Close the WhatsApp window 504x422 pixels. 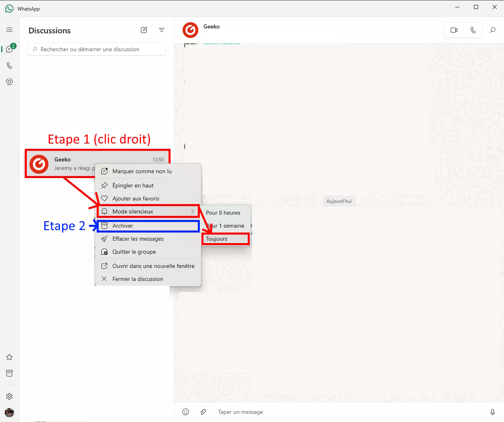[495, 7]
